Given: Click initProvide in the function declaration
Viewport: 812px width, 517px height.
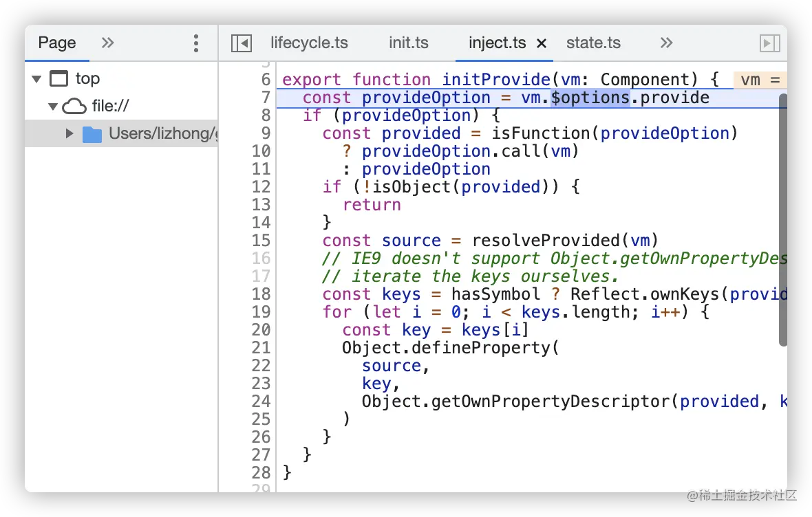Looking at the screenshot, I should click(496, 80).
